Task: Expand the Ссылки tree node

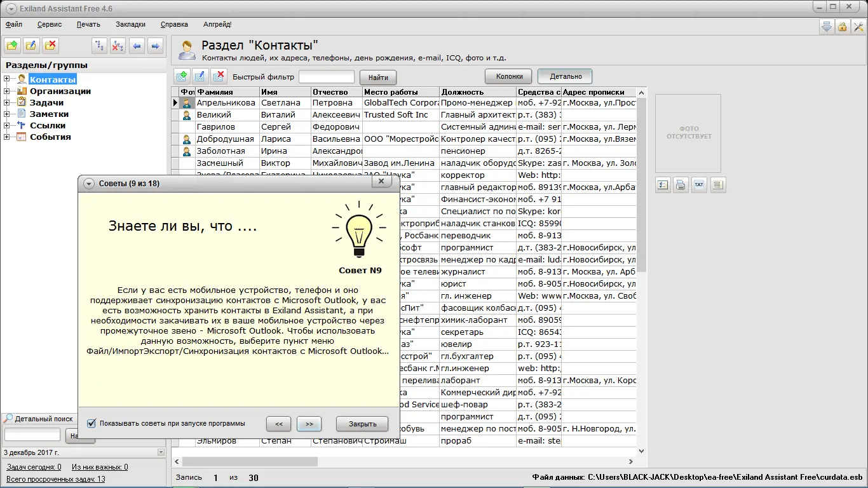Action: click(7, 125)
